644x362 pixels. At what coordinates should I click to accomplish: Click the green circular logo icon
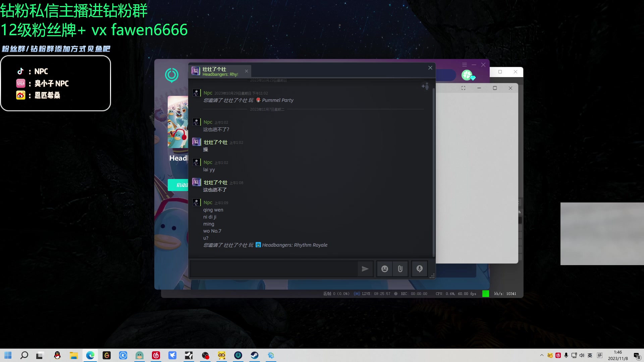(172, 75)
